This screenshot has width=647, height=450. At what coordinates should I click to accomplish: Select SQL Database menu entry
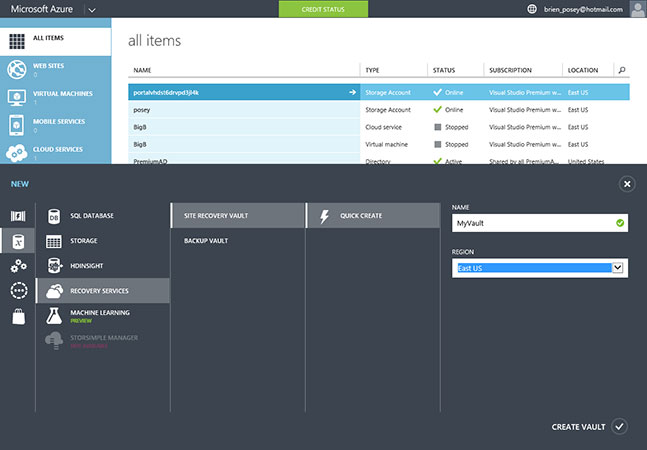click(102, 216)
